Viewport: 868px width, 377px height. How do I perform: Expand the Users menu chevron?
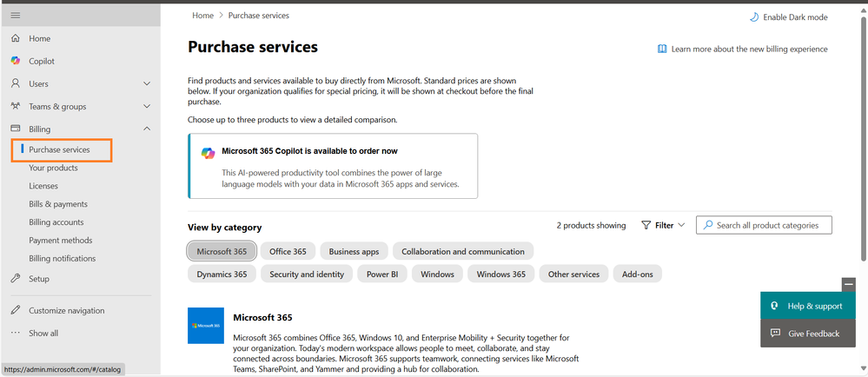[x=147, y=83]
